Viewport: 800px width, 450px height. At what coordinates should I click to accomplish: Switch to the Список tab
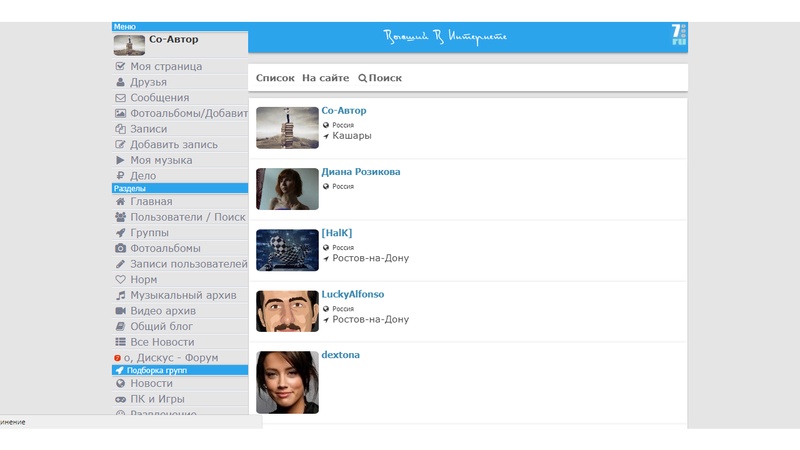click(275, 78)
